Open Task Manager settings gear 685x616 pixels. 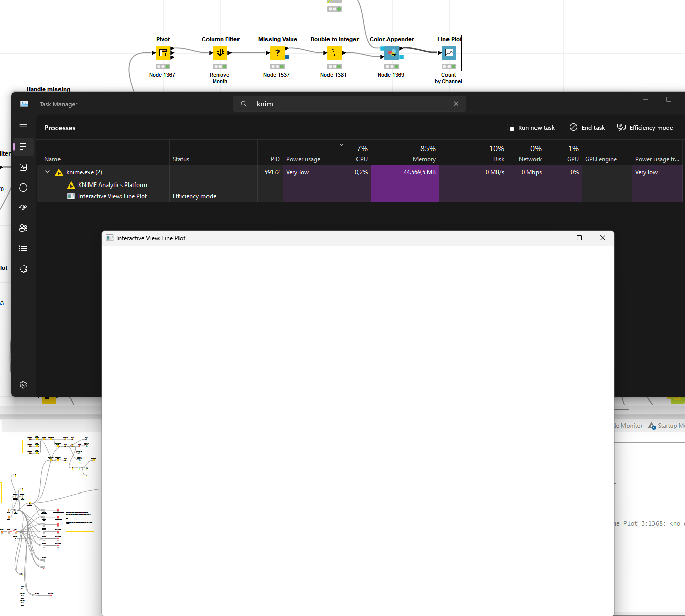(23, 385)
